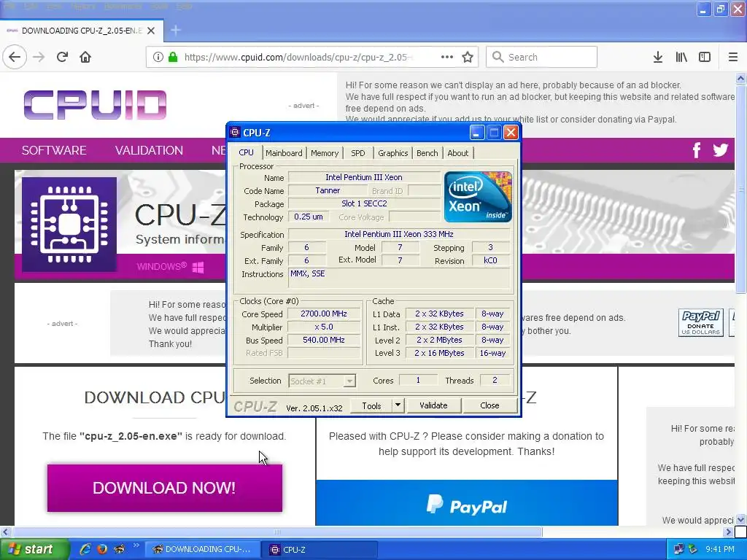Switch to the Graphics tab
This screenshot has width=747, height=560.
click(x=393, y=153)
